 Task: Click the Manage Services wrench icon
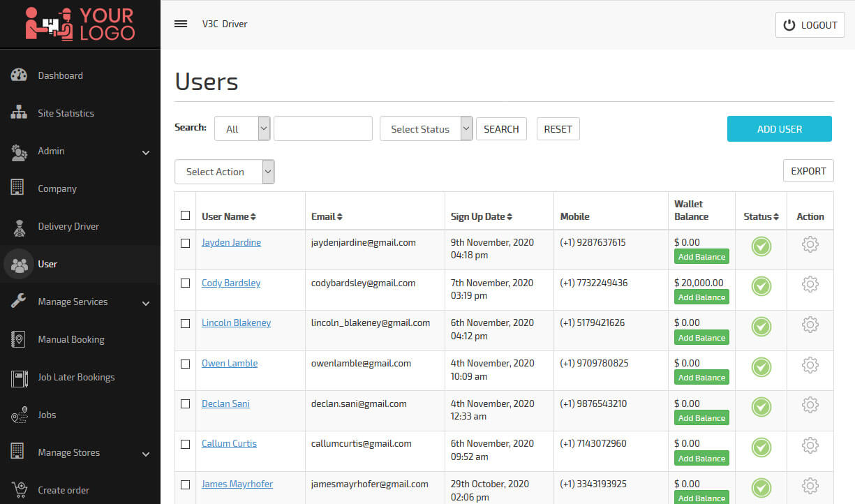[x=19, y=302]
